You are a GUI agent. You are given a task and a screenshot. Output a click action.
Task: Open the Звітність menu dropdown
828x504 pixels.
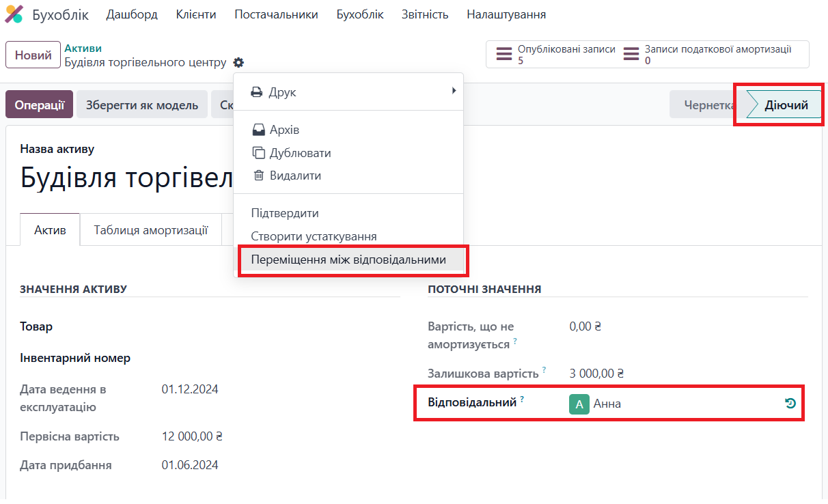coord(425,14)
